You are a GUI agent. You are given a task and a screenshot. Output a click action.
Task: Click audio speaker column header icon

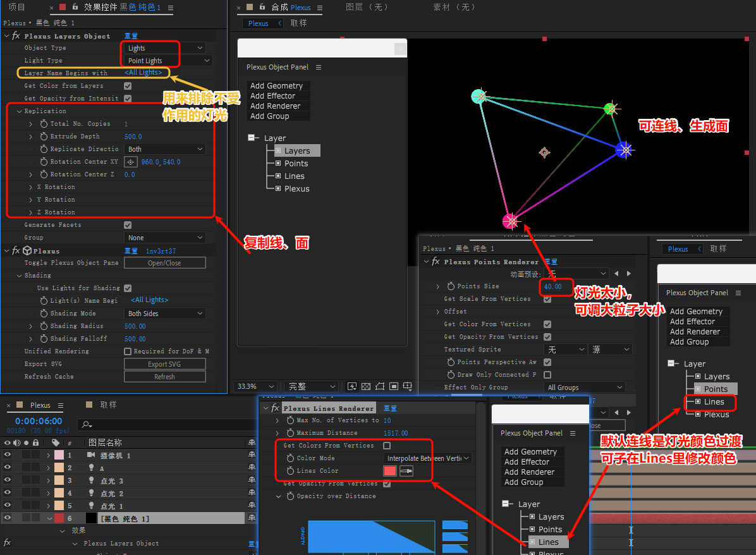point(17,442)
